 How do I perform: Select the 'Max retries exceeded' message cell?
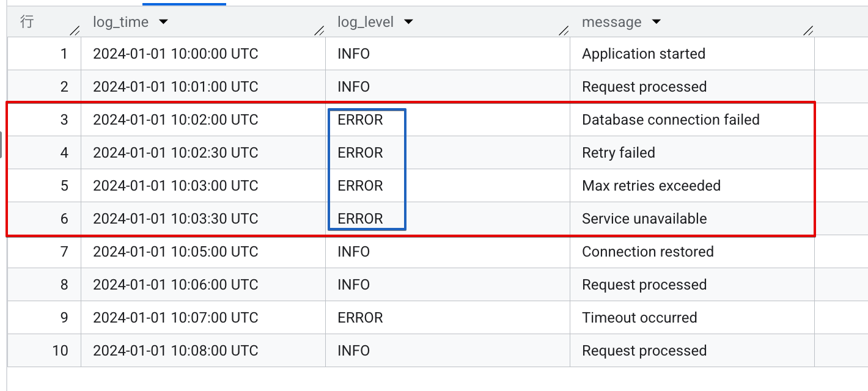650,186
